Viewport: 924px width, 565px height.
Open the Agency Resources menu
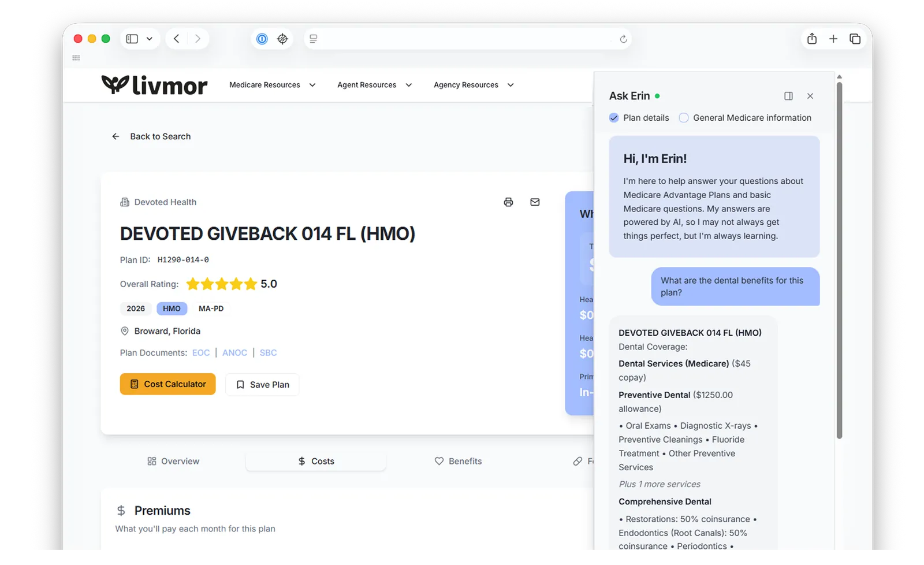pyautogui.click(x=466, y=85)
